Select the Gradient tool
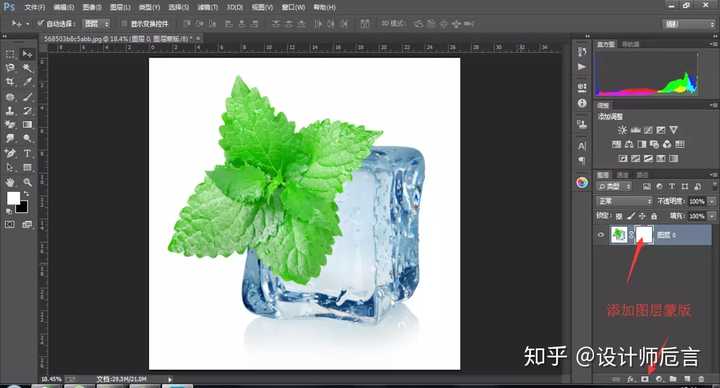The width and height of the screenshot is (720, 388). click(x=27, y=124)
